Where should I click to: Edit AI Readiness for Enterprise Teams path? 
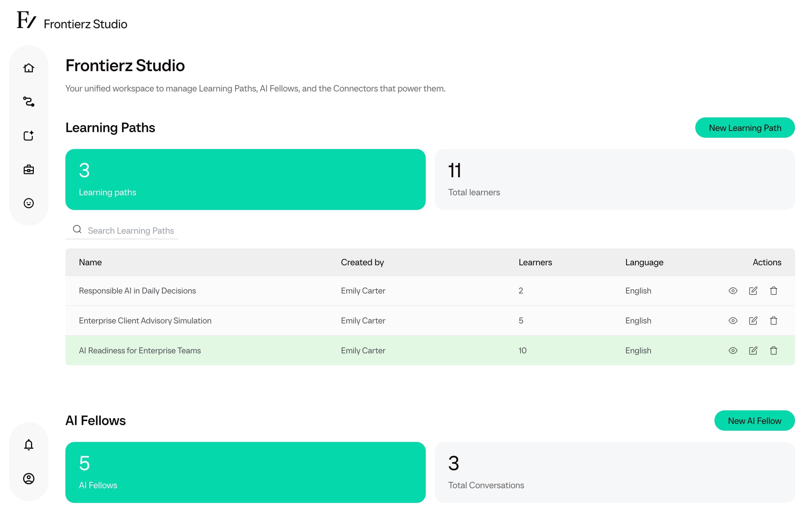(753, 351)
